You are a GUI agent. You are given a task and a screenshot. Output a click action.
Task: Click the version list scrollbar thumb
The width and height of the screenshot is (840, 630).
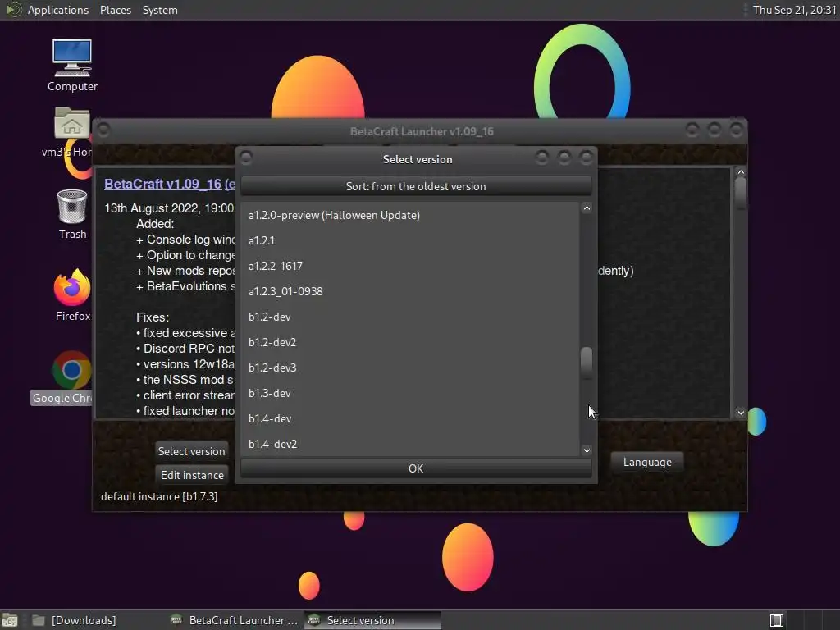[x=587, y=363]
